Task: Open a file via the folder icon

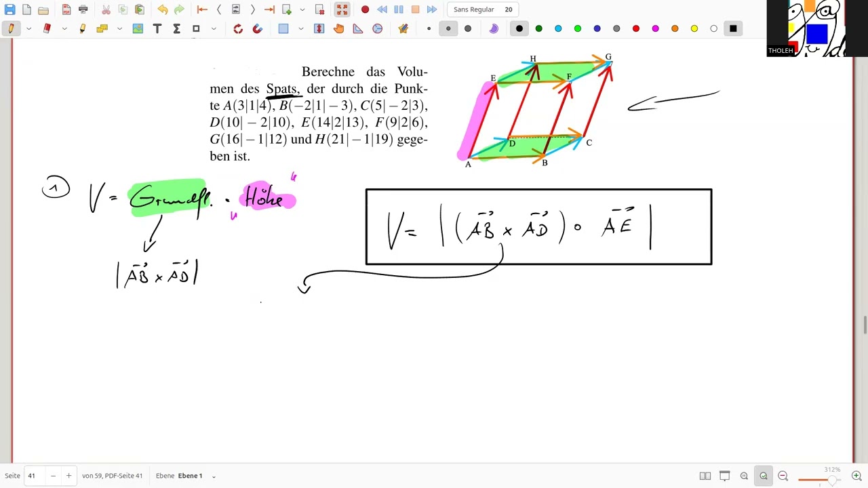Action: click(43, 9)
